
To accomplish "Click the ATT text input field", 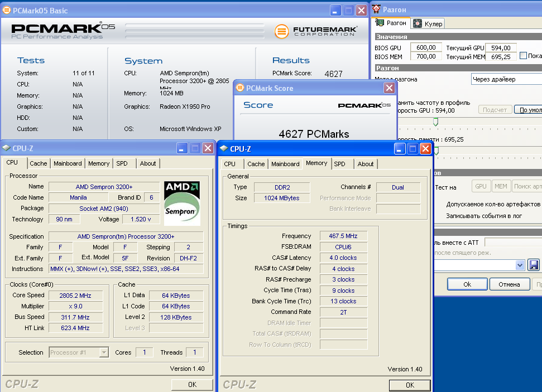I will tap(514, 242).
